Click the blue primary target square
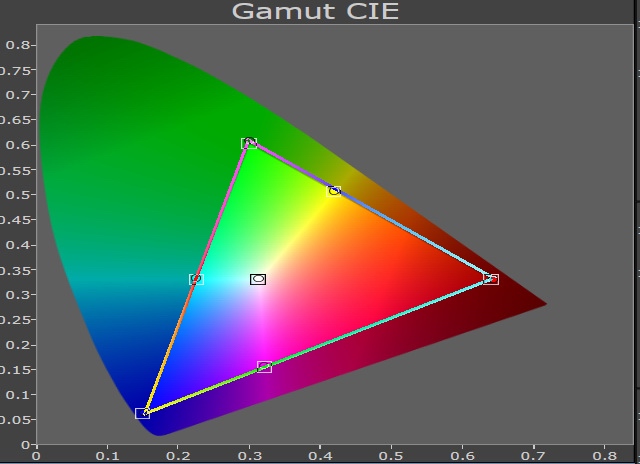The width and height of the screenshot is (640, 464). pos(142,413)
